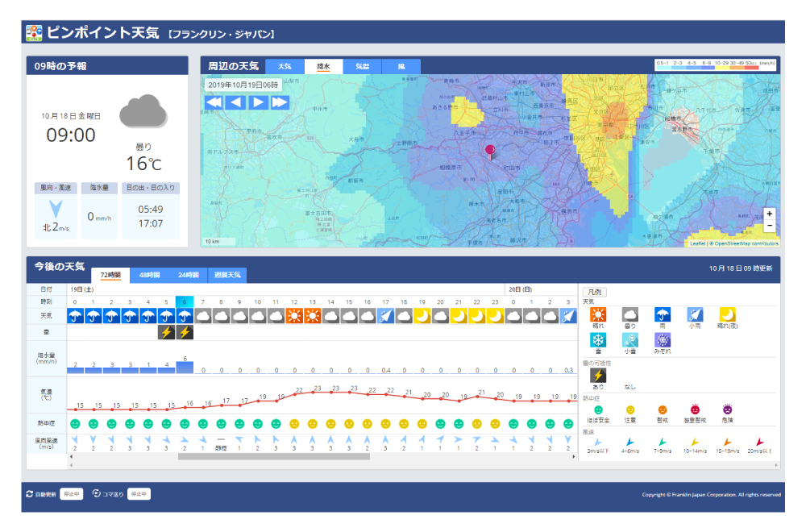
Task: Open the 週間天気 weekly forecast tab
Action: [227, 275]
